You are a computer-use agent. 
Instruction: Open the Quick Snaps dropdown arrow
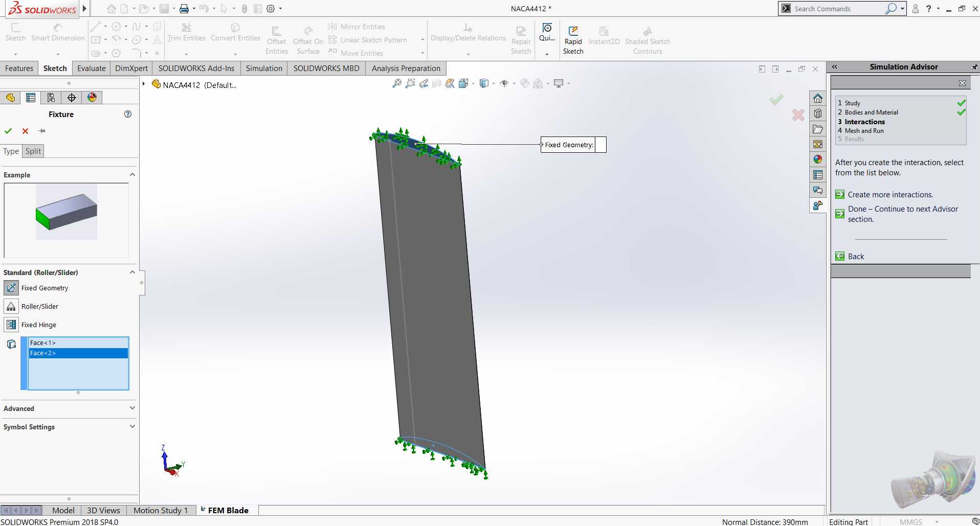click(x=547, y=54)
